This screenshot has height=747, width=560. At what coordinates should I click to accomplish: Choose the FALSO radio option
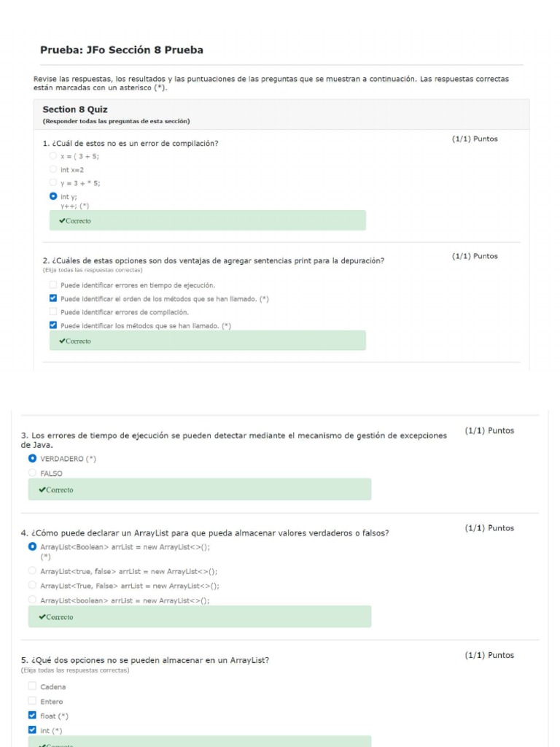[x=32, y=473]
